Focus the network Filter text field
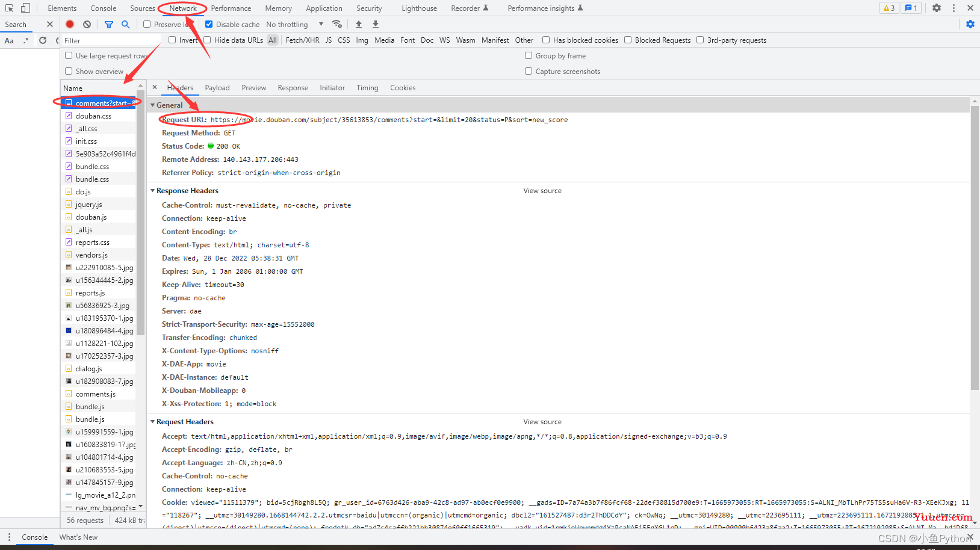Screen dimensions: 980x550 coord(111,40)
